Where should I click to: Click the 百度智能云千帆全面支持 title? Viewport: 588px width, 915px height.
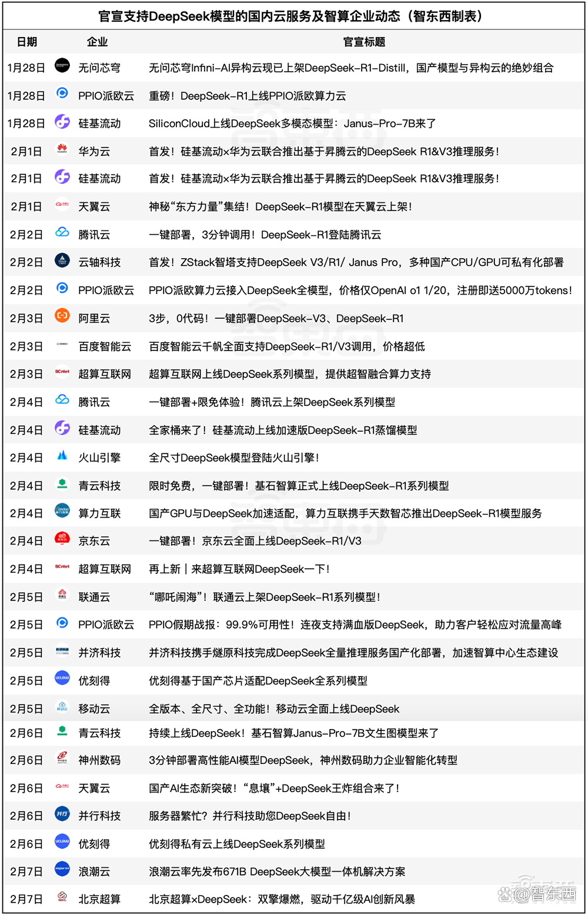(x=287, y=346)
